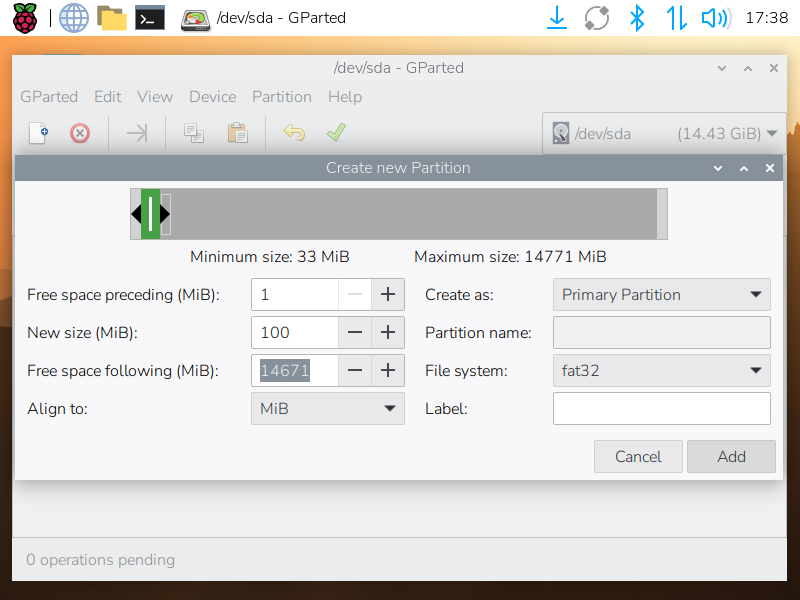Click the paste partition toolbar icon
Viewport: 800px width, 600px height.
(237, 133)
